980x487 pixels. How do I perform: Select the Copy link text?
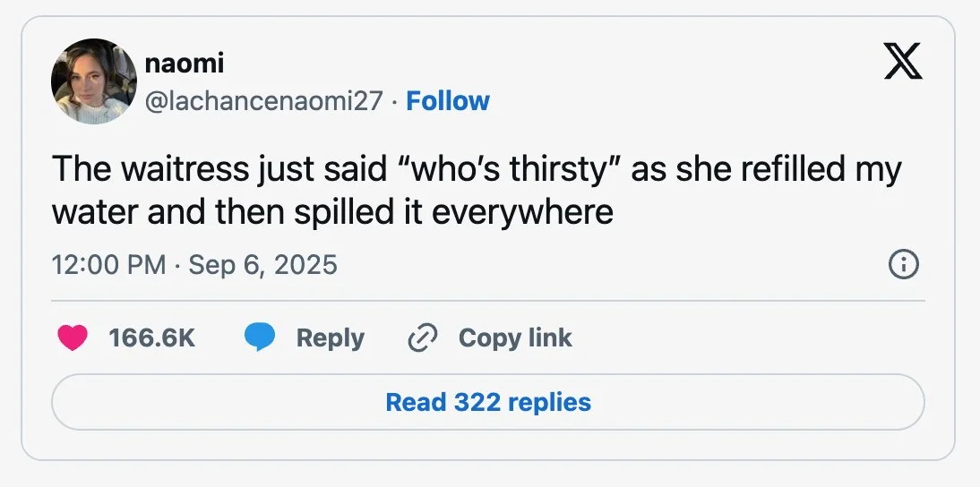[x=515, y=337]
